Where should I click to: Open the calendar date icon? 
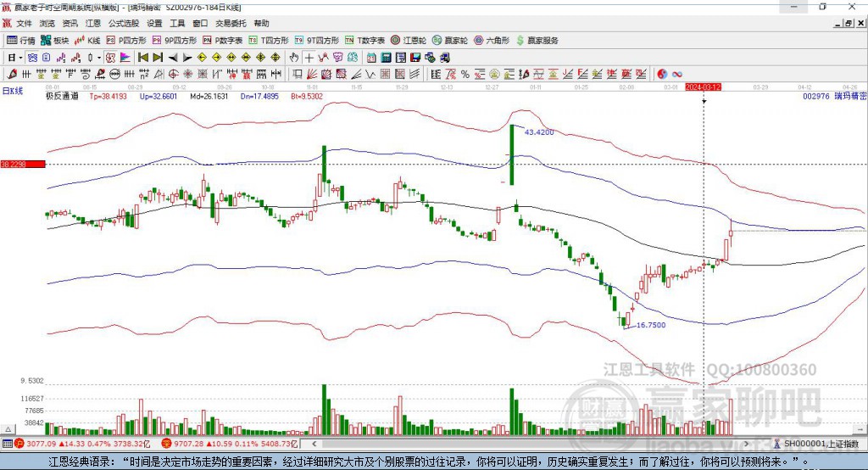click(x=371, y=58)
